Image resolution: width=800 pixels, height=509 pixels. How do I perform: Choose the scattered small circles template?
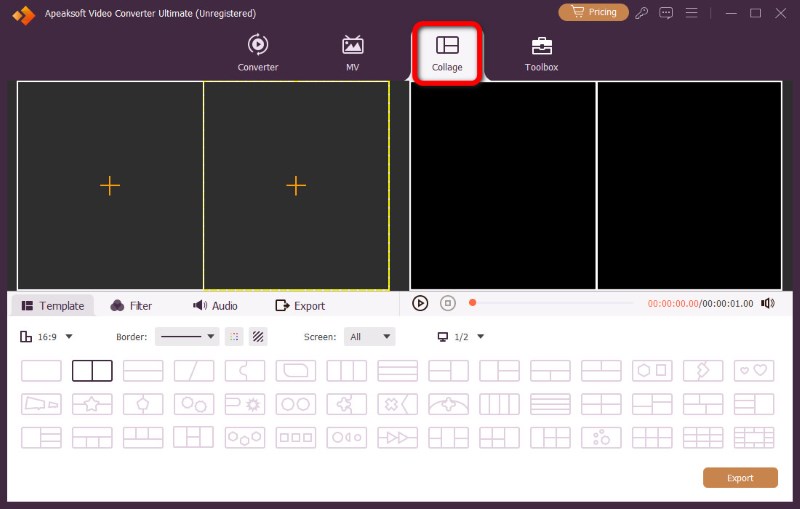pyautogui.click(x=601, y=438)
